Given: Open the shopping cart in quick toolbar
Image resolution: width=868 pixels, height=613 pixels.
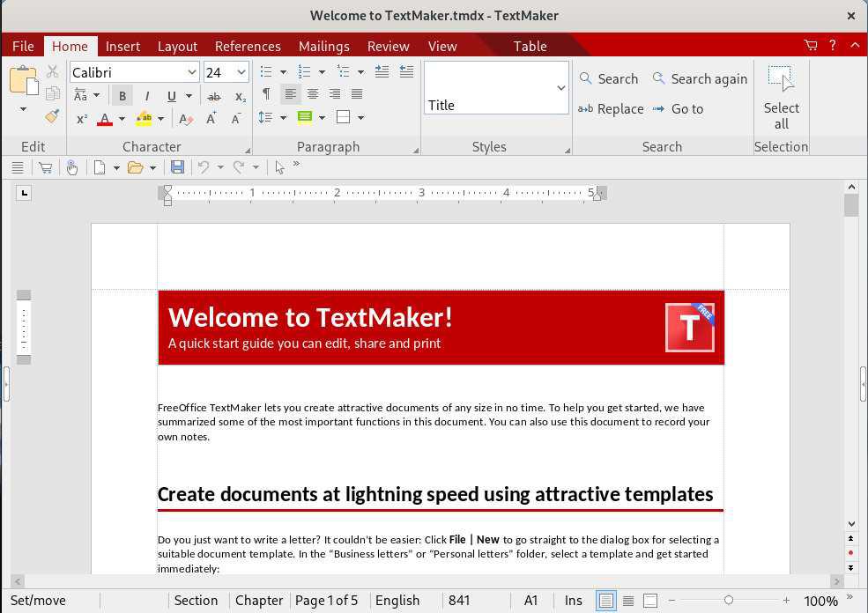Looking at the screenshot, I should pyautogui.click(x=46, y=167).
